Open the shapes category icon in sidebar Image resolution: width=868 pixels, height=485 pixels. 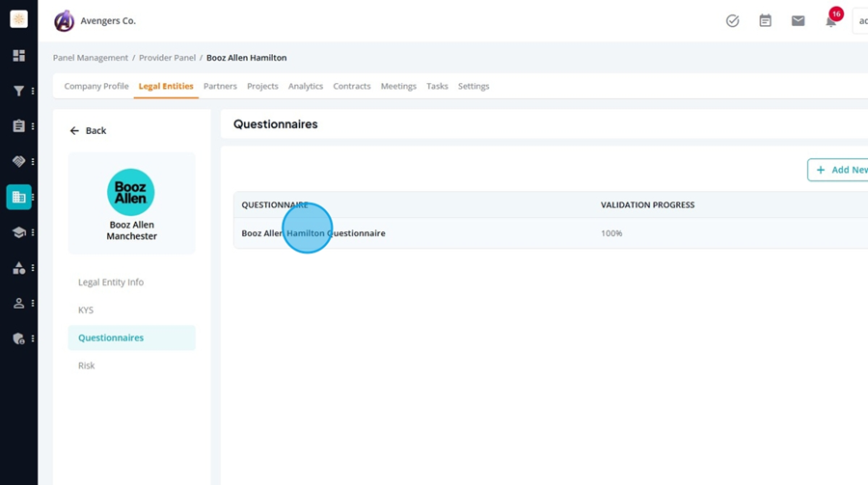coord(19,268)
